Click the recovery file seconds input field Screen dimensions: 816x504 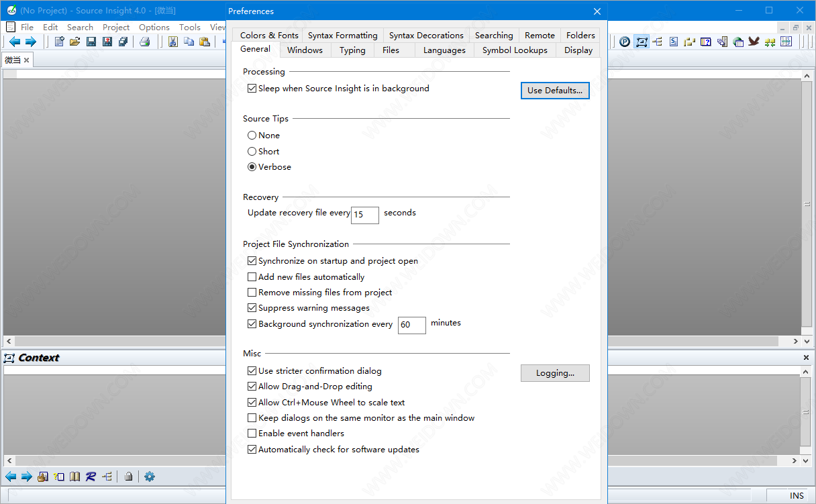(x=365, y=215)
